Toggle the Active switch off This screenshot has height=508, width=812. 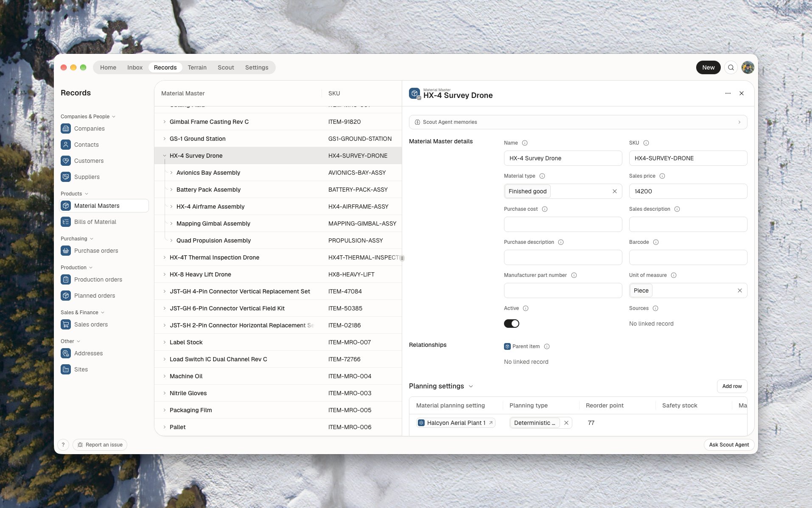tap(512, 324)
